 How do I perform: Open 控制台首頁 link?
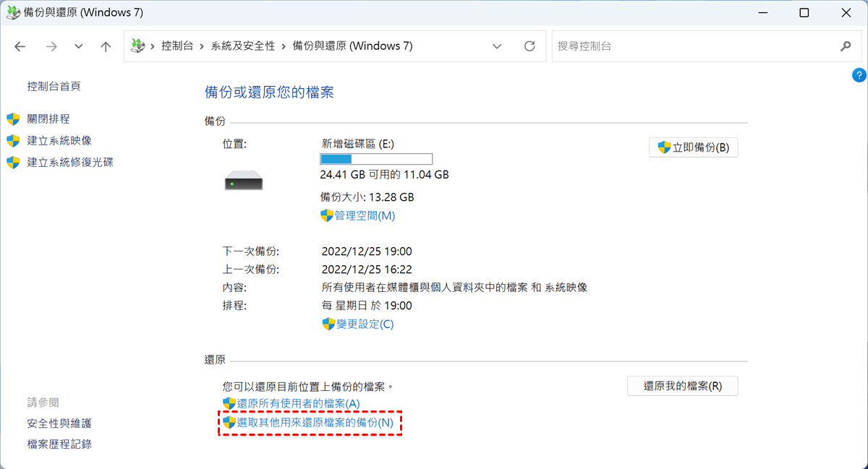point(54,86)
